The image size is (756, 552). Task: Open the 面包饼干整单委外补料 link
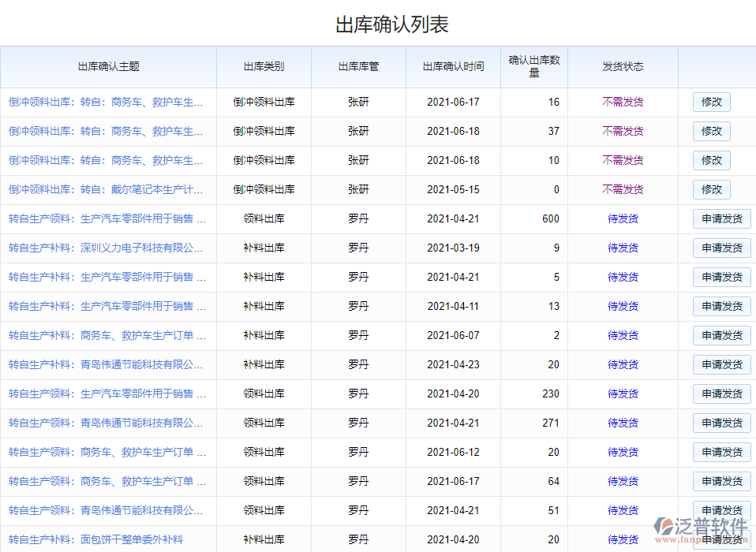click(x=95, y=540)
